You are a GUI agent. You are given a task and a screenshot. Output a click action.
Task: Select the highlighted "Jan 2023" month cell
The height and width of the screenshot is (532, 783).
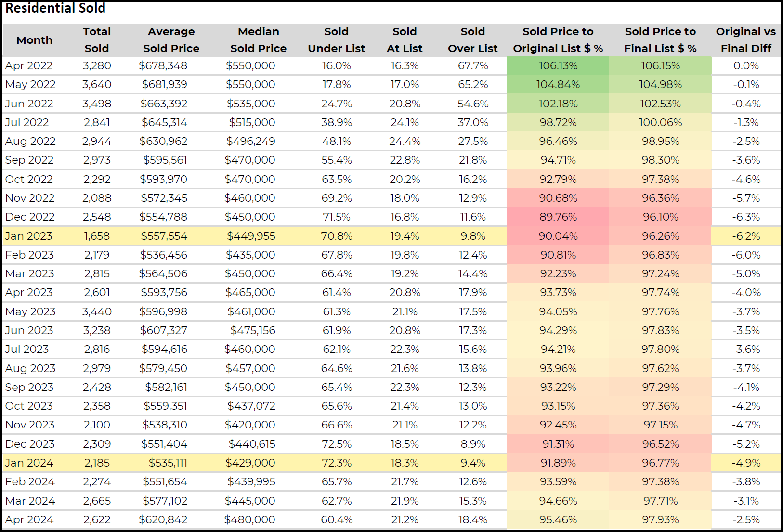28,236
